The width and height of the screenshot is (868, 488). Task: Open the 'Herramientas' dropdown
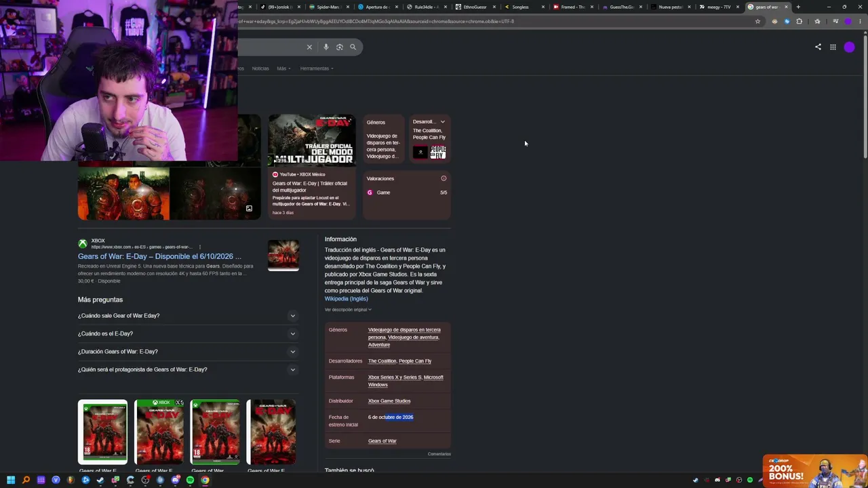click(317, 68)
